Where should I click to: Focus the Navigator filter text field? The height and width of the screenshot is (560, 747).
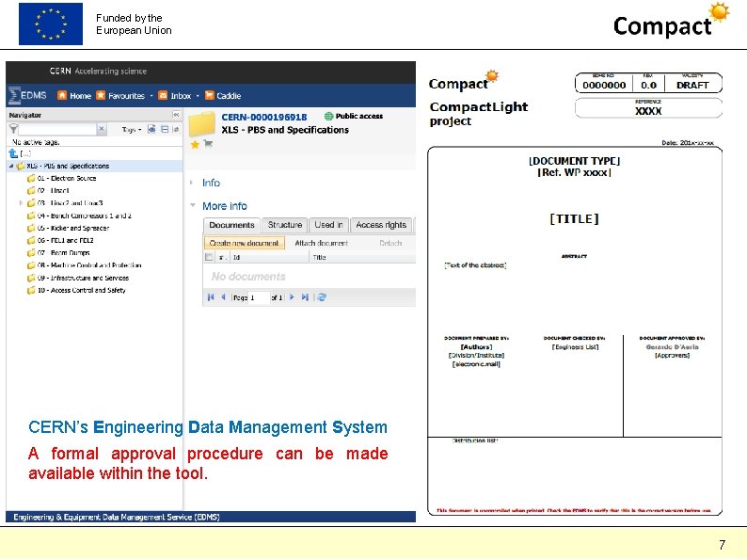point(57,129)
